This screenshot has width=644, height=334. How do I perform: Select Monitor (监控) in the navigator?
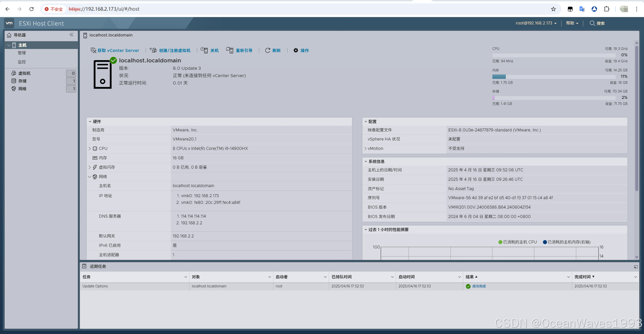(22, 62)
